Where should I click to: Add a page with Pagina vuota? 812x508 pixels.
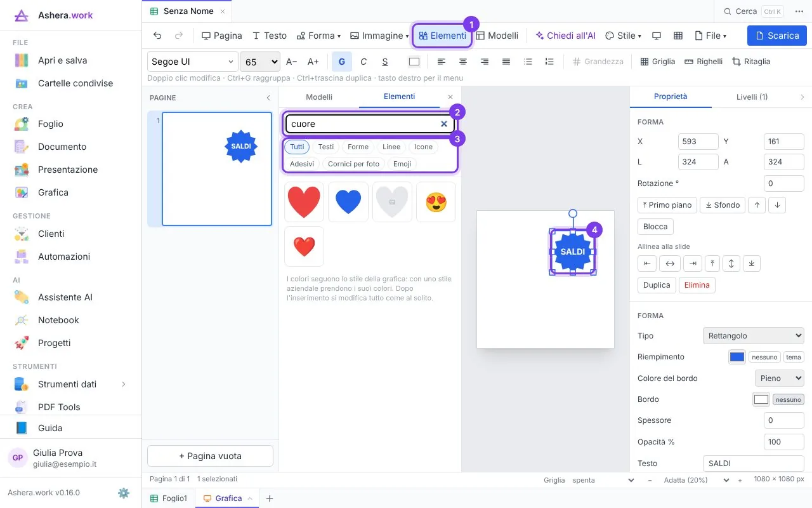pyautogui.click(x=210, y=456)
